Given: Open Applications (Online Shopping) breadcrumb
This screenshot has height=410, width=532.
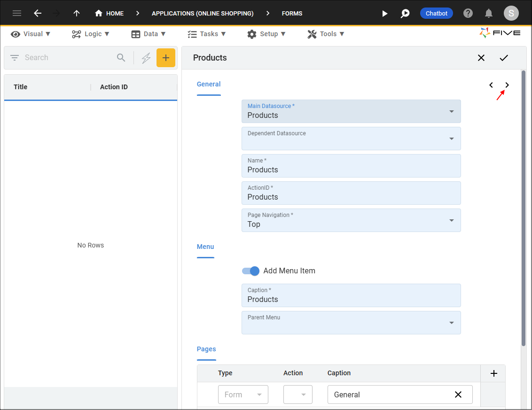Looking at the screenshot, I should 203,13.
